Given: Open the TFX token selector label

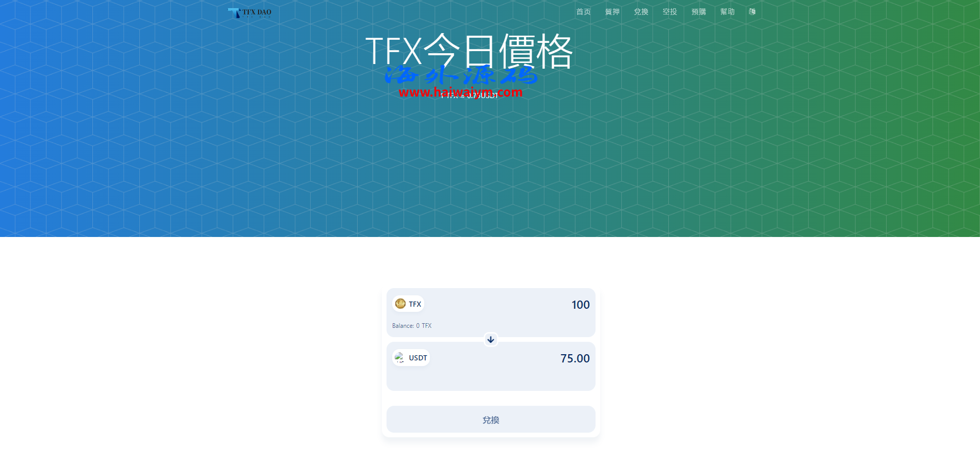Looking at the screenshot, I should pyautogui.click(x=415, y=304).
